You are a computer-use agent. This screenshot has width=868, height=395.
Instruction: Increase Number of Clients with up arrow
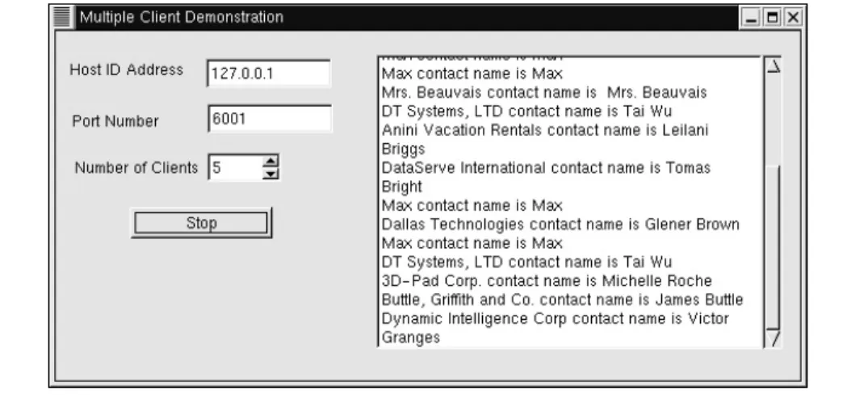point(270,162)
